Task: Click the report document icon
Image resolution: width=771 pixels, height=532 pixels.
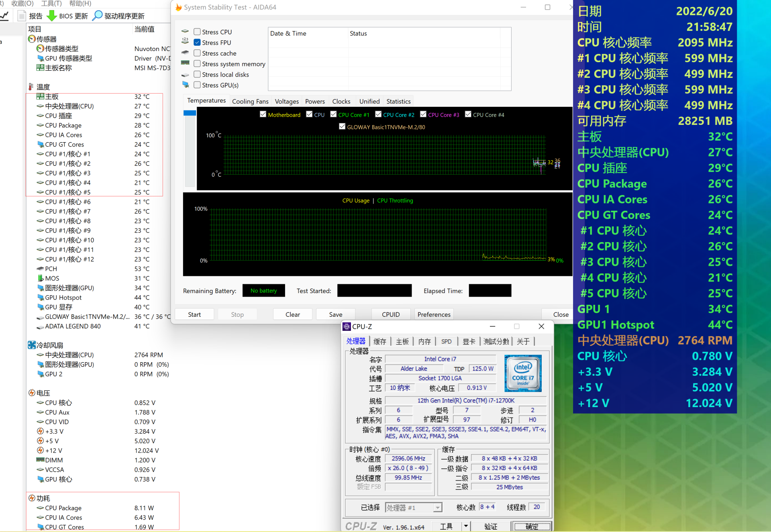Action: pos(22,16)
